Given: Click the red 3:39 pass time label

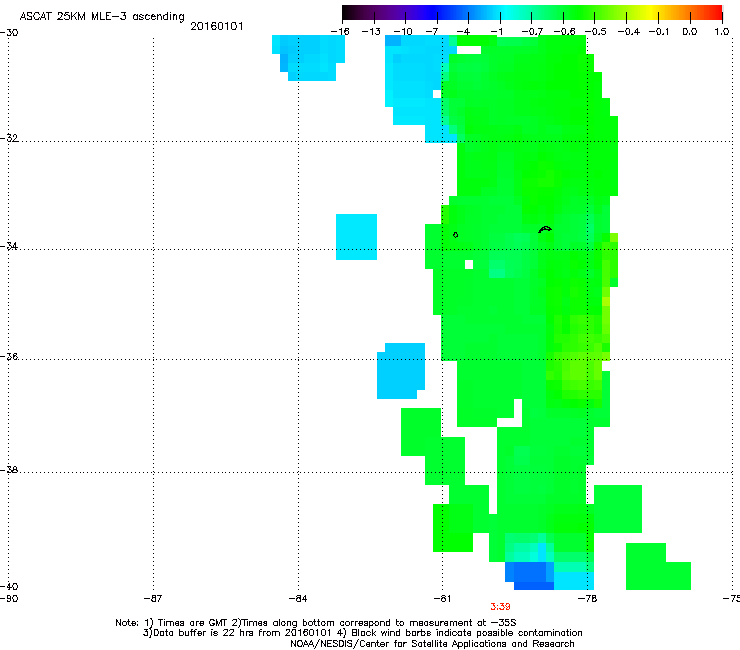Looking at the screenshot, I should click(500, 607).
